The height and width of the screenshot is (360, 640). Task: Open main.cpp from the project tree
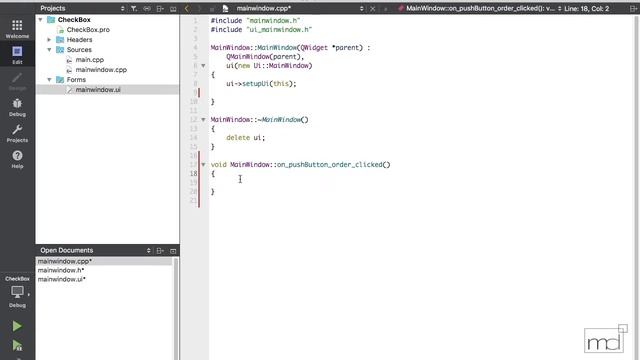coord(89,60)
